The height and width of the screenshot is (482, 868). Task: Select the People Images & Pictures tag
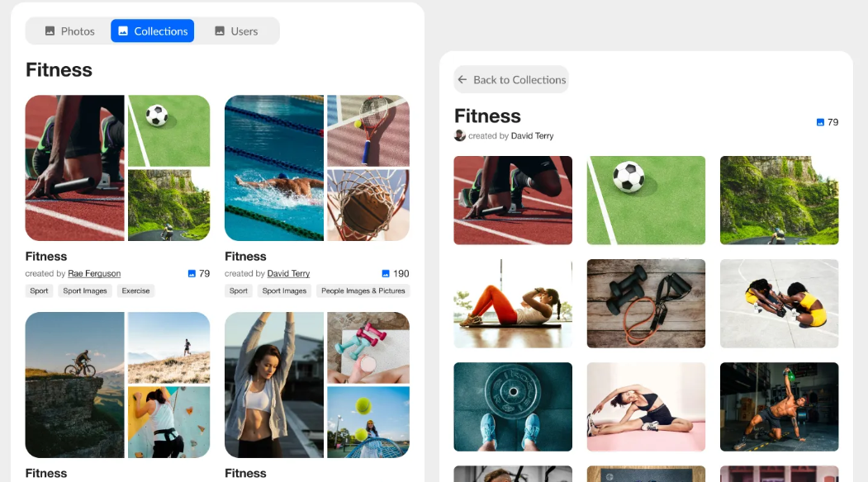click(363, 291)
